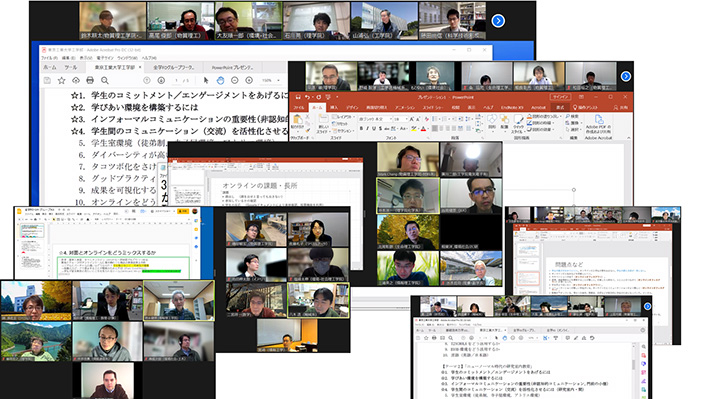This screenshot has width=710, height=399.
Task: Open the クイックスタイル gallery in PowerPoint
Action: [519, 123]
